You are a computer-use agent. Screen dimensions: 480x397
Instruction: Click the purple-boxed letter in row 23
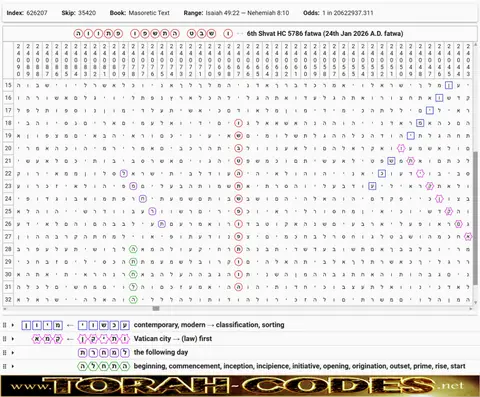click(x=133, y=186)
